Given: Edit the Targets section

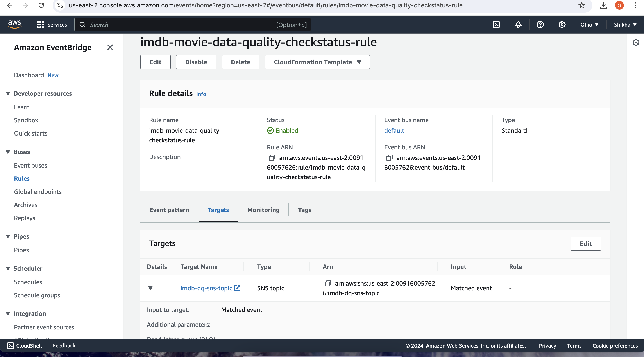Looking at the screenshot, I should pyautogui.click(x=585, y=243).
